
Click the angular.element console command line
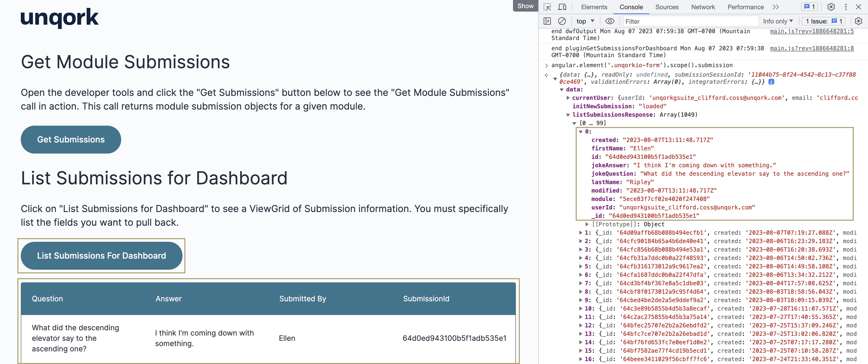(642, 65)
